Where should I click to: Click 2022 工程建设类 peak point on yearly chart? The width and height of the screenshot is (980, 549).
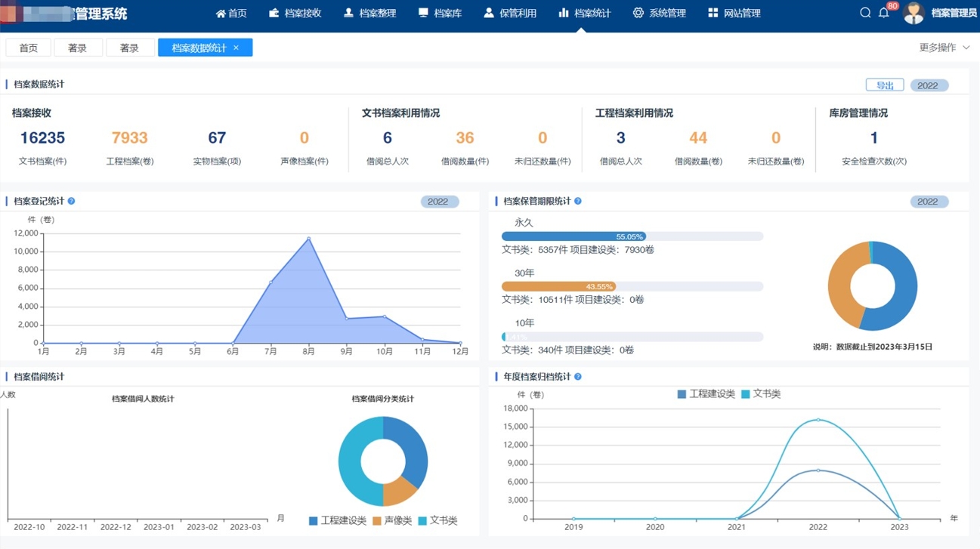(x=818, y=470)
